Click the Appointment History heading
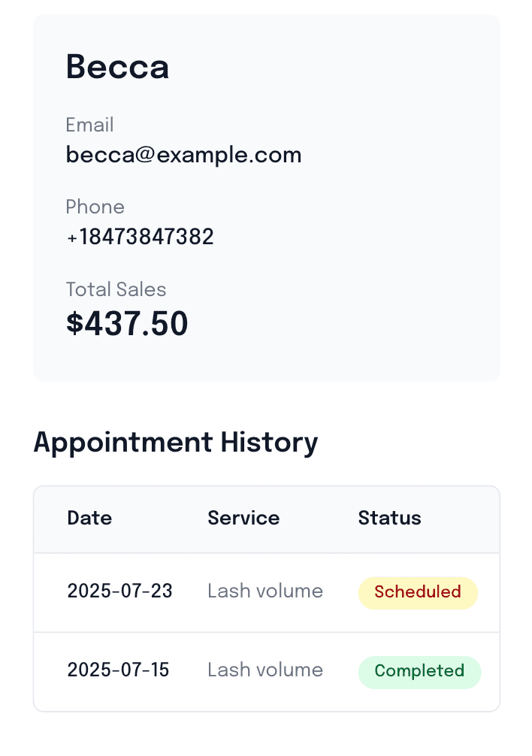The image size is (532, 756). pyautogui.click(x=176, y=442)
